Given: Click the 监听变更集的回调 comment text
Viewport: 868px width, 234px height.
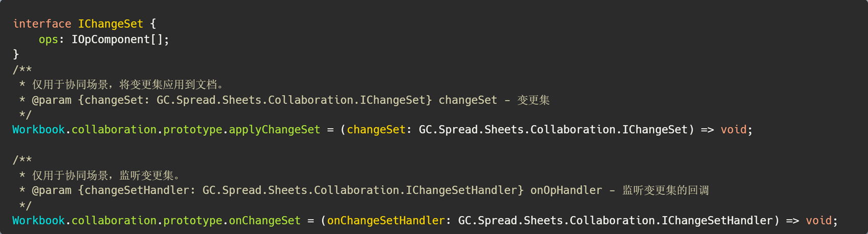Looking at the screenshot, I should click(x=666, y=191).
